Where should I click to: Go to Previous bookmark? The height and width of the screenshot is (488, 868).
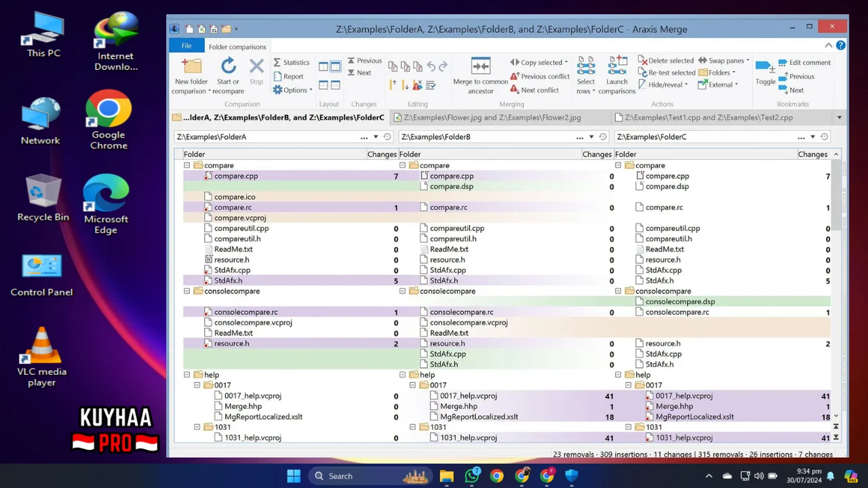coord(797,77)
